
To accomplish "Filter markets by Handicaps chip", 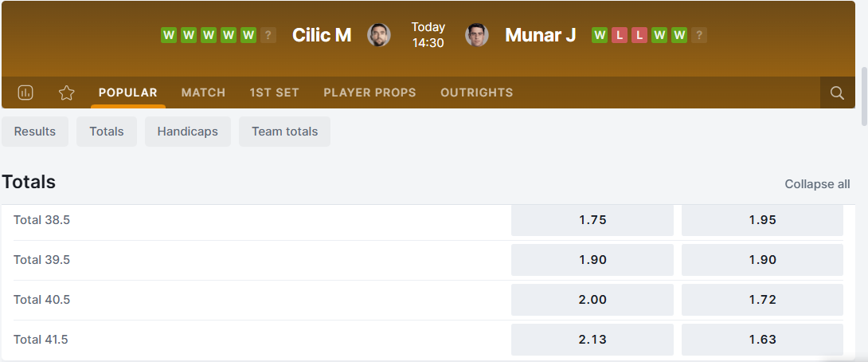I will point(188,132).
